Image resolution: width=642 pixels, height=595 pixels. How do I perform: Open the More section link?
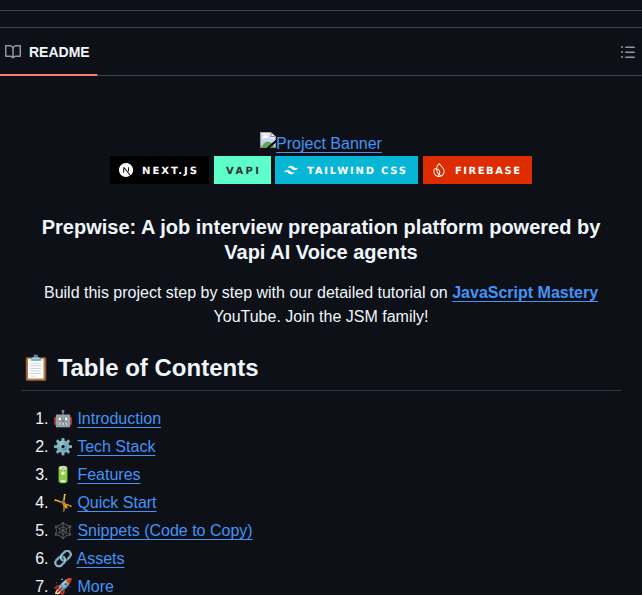tap(95, 586)
